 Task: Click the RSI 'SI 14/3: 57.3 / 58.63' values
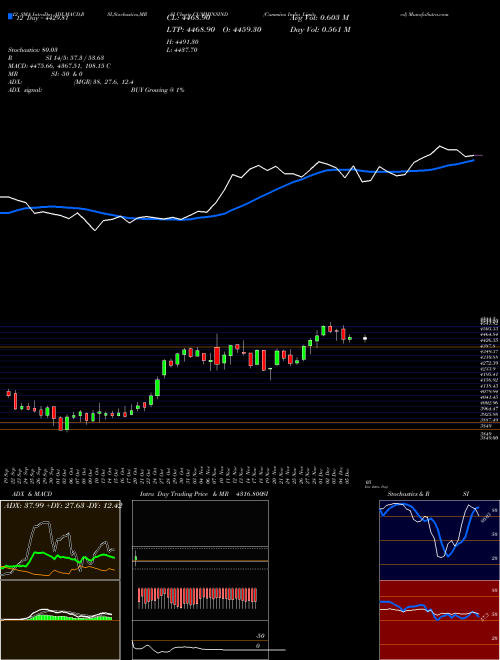click(75, 58)
